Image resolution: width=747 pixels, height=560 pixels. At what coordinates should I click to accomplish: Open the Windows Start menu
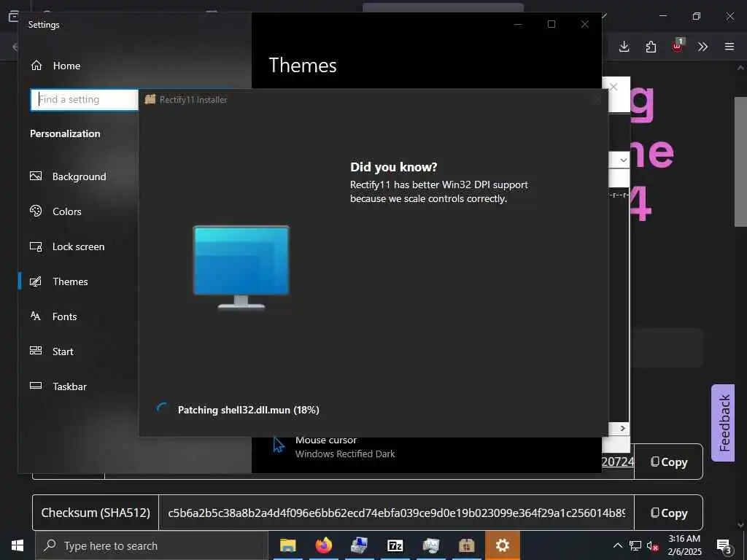[x=18, y=545]
